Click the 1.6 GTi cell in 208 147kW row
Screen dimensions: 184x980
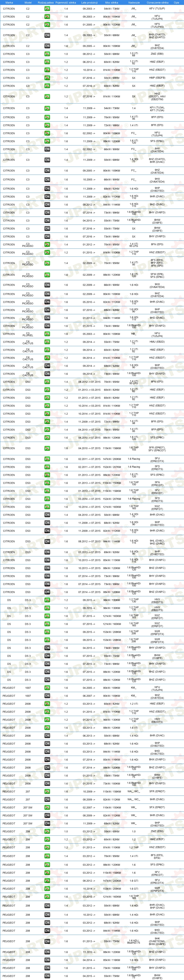click(x=134, y=881)
